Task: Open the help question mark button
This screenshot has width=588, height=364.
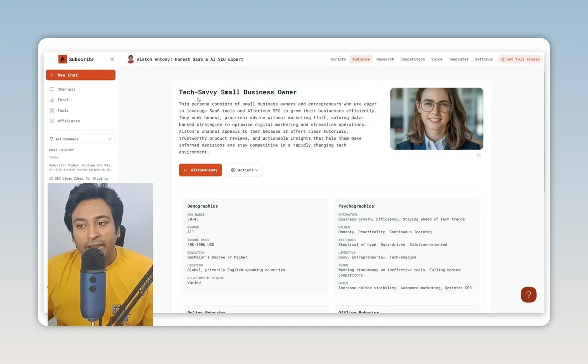Action: tap(528, 295)
